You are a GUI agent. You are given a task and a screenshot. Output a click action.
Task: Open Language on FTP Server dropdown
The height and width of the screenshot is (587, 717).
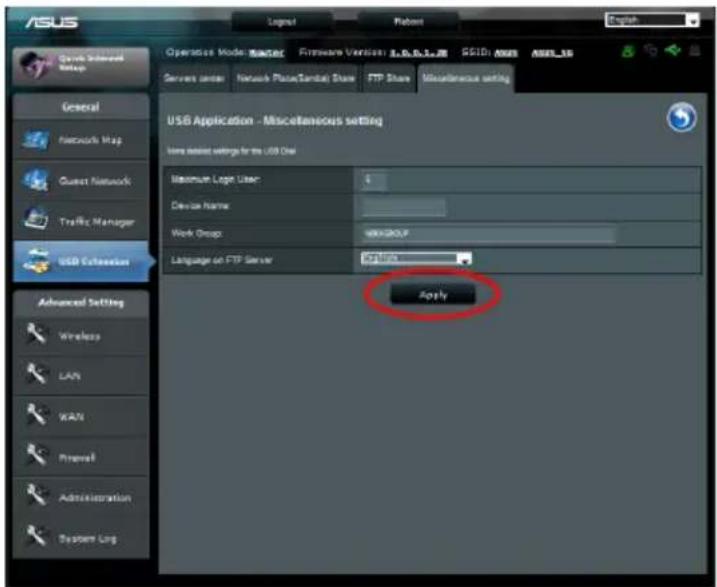[416, 258]
